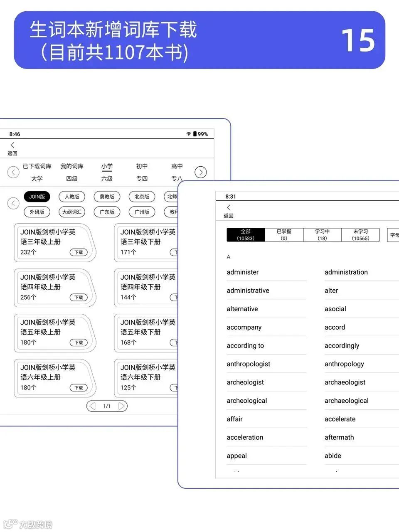The width and height of the screenshot is (399, 532).
Task: Open the 四年级下册 144个 book card
Action: click(x=146, y=288)
